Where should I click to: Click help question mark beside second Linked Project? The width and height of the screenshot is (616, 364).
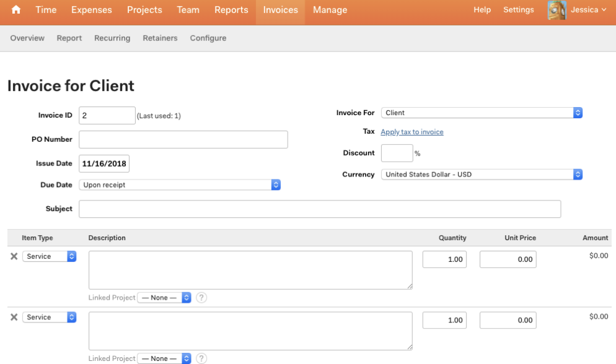[x=201, y=358]
